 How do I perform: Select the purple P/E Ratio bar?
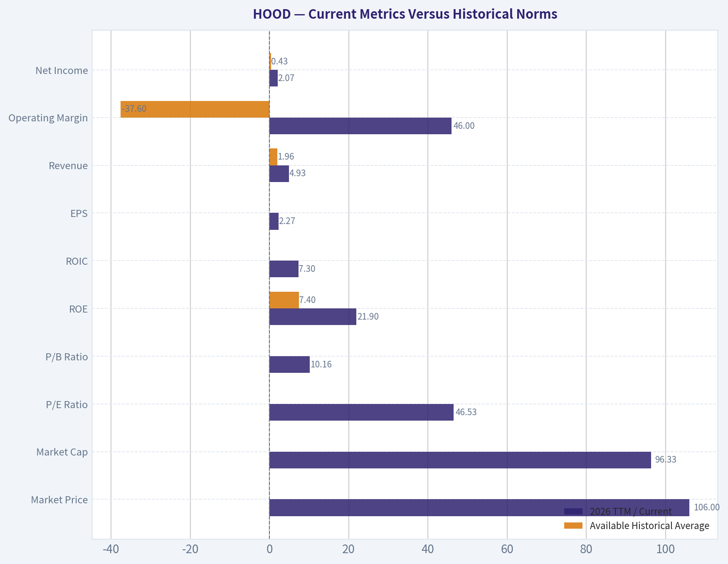(362, 412)
